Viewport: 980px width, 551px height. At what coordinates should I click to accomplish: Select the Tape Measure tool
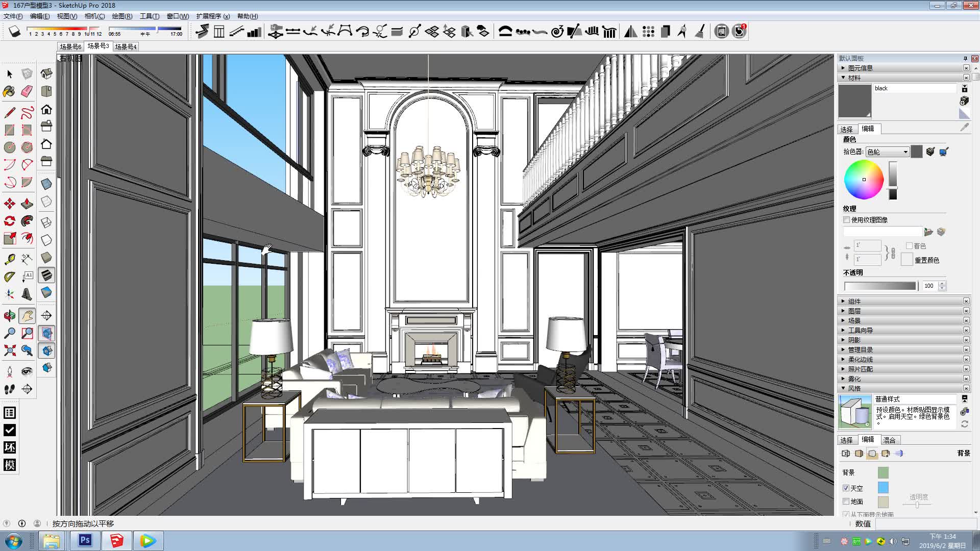(x=9, y=259)
